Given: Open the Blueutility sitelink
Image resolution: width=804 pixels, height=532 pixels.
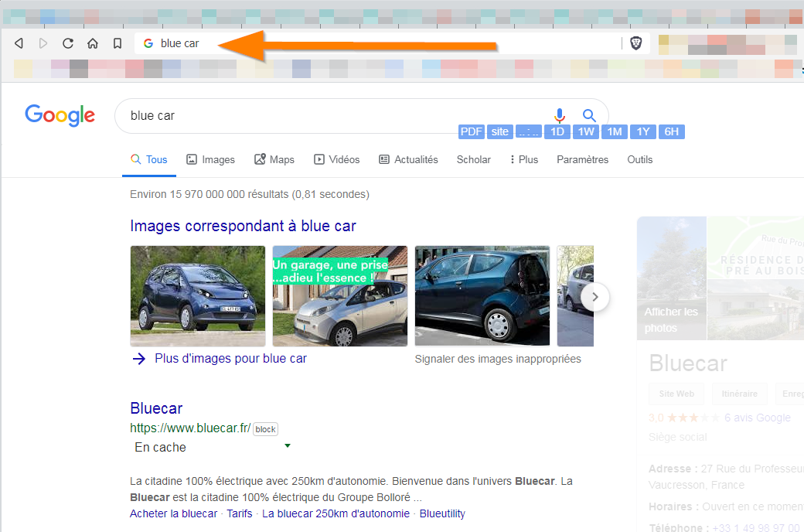Looking at the screenshot, I should click(442, 513).
